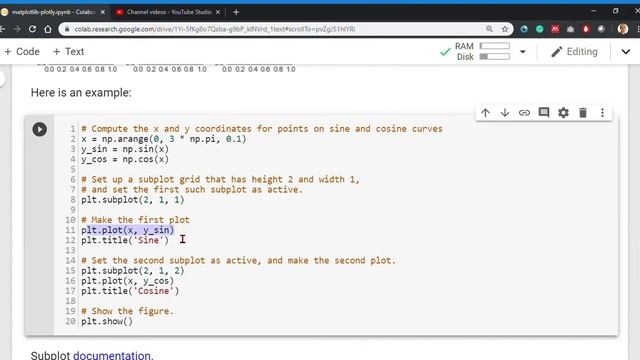Image resolution: width=640 pixels, height=360 pixels.
Task: Click line y_sin = np.sin(x)
Action: point(125,149)
